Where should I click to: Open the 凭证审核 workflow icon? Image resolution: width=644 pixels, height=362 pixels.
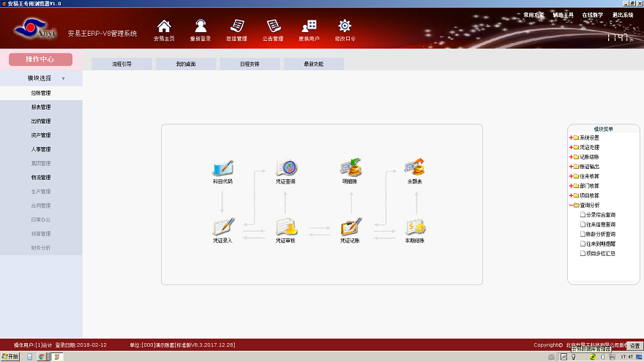click(x=286, y=227)
